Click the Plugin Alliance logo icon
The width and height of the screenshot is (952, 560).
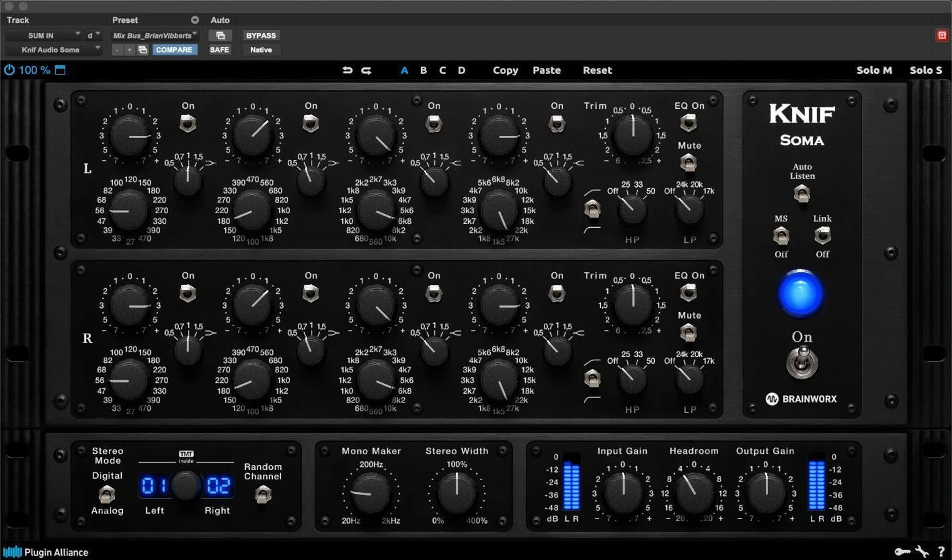click(13, 552)
